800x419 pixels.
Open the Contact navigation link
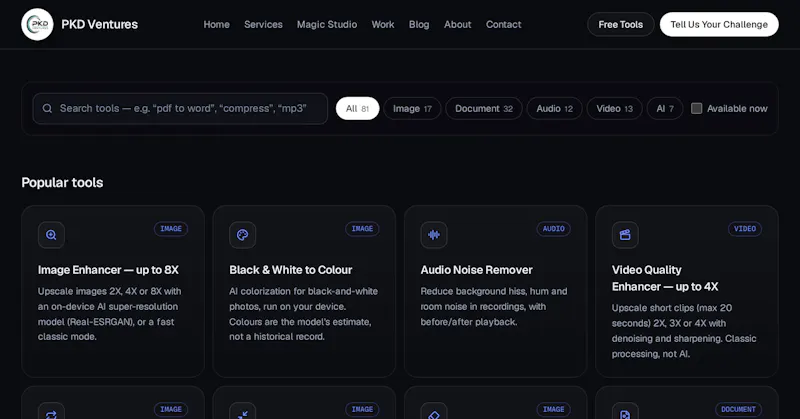(x=504, y=24)
